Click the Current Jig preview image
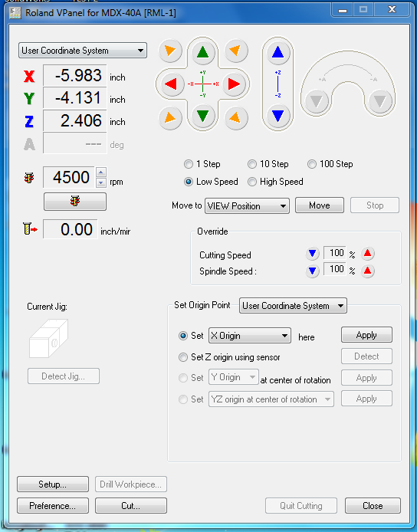Image resolution: width=417 pixels, height=532 pixels. (x=48, y=338)
